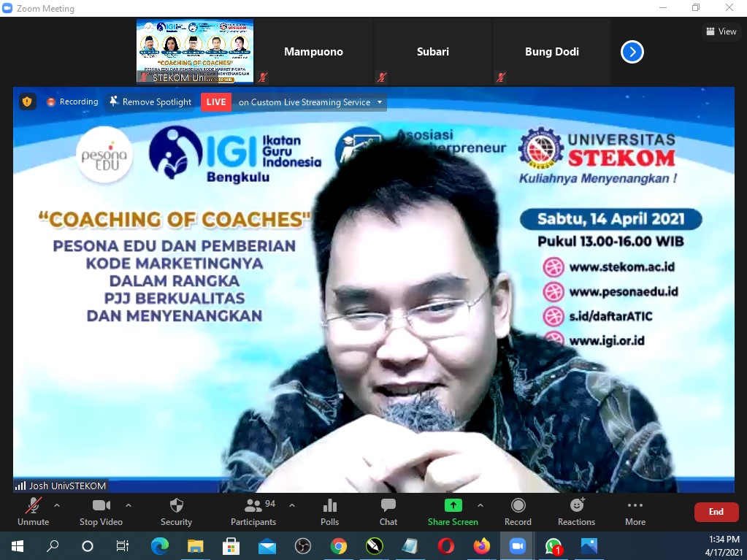Open Mail app from taskbar
Image resolution: width=747 pixels, height=560 pixels.
tap(267, 545)
